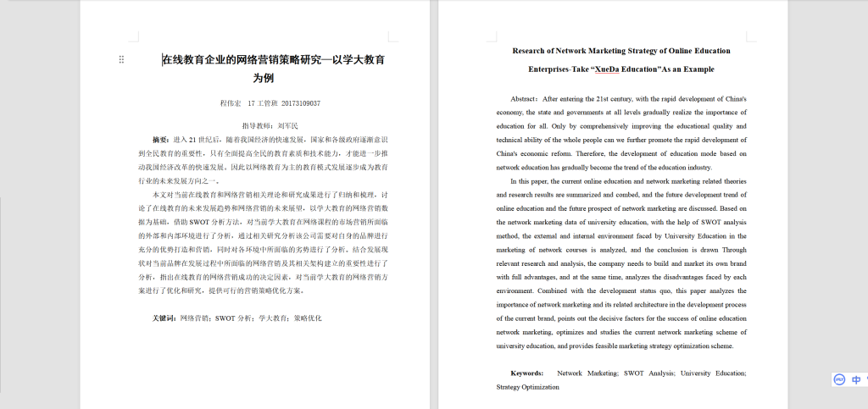
Task: Click the bold Keywords: label
Action: [526, 373]
